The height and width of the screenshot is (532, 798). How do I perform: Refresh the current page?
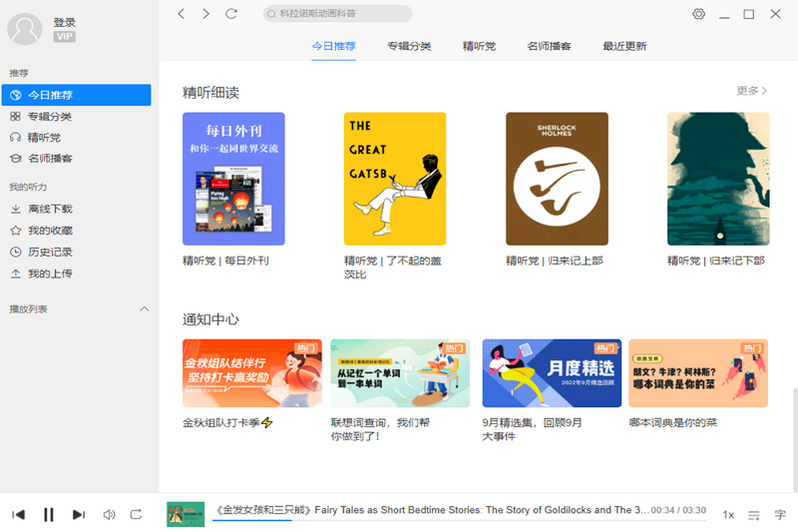coord(231,14)
